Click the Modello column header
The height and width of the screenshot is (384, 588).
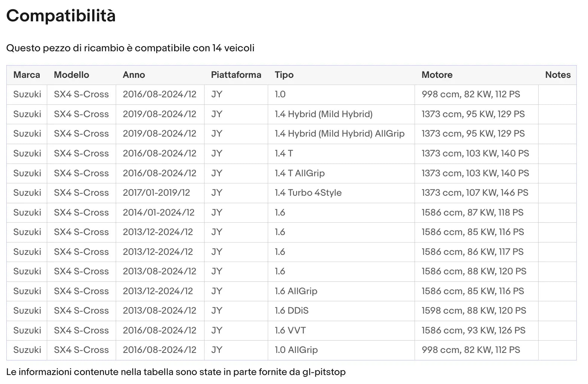pos(71,75)
